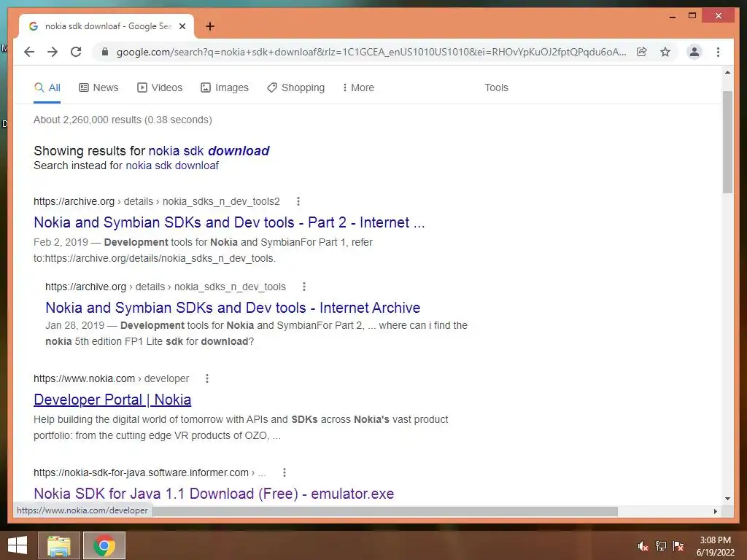The image size is (747, 560).
Task: Click the horizontal scrollbar thumb
Action: tap(384, 511)
